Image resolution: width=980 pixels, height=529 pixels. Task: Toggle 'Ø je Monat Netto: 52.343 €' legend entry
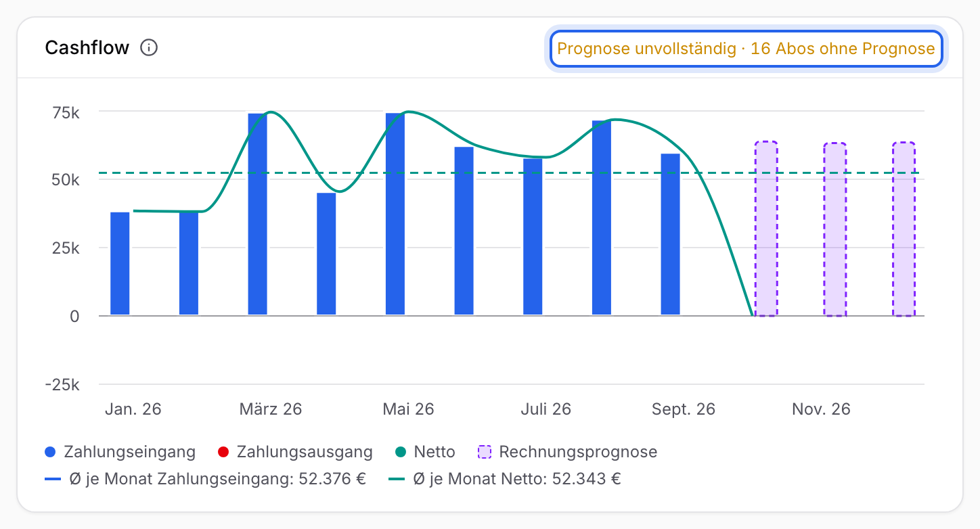pos(505,480)
